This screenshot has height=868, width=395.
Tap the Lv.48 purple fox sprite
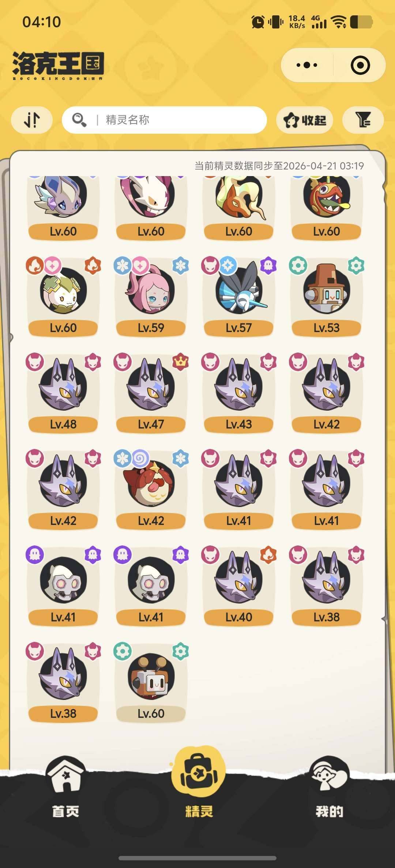63,393
